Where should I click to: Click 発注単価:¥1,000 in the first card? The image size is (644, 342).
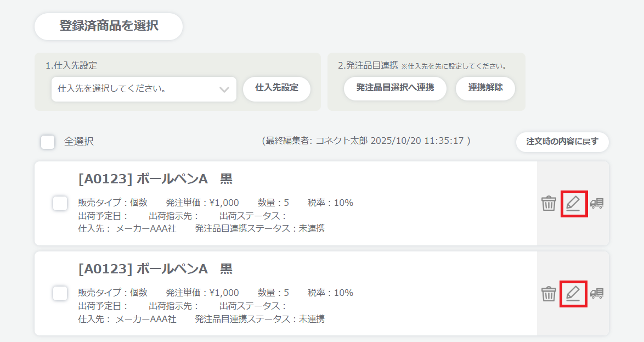[x=202, y=203]
